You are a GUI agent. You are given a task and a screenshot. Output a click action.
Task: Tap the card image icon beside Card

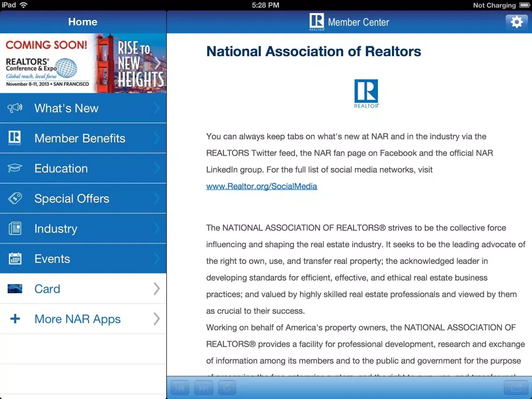(x=15, y=289)
